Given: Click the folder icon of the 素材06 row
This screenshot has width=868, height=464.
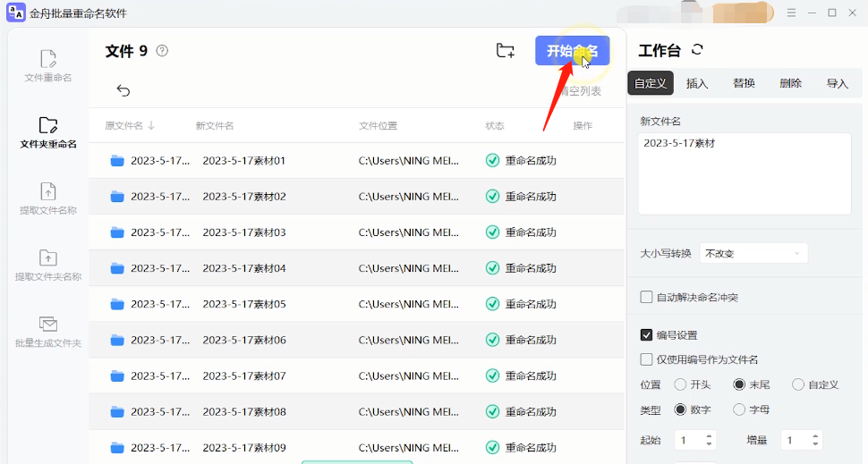Looking at the screenshot, I should coord(117,340).
